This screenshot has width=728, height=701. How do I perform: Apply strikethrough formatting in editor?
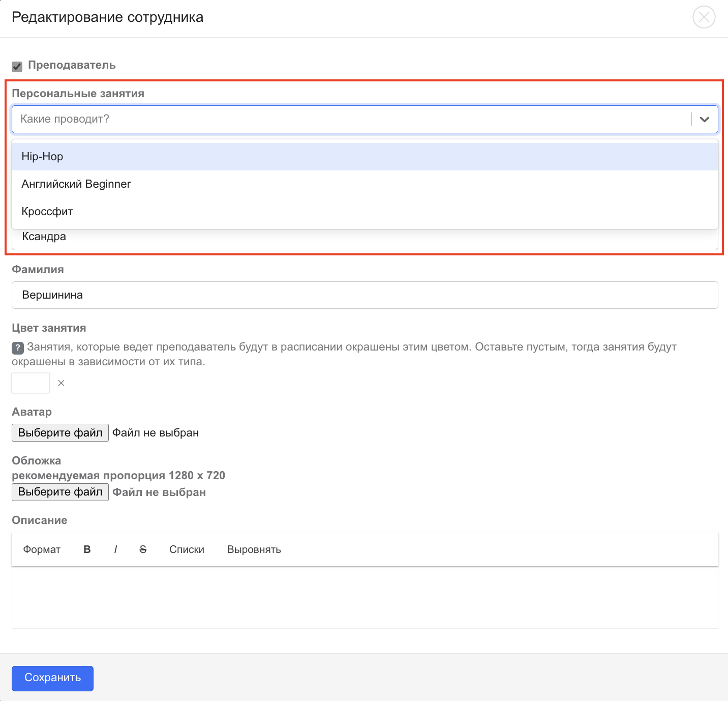click(143, 550)
